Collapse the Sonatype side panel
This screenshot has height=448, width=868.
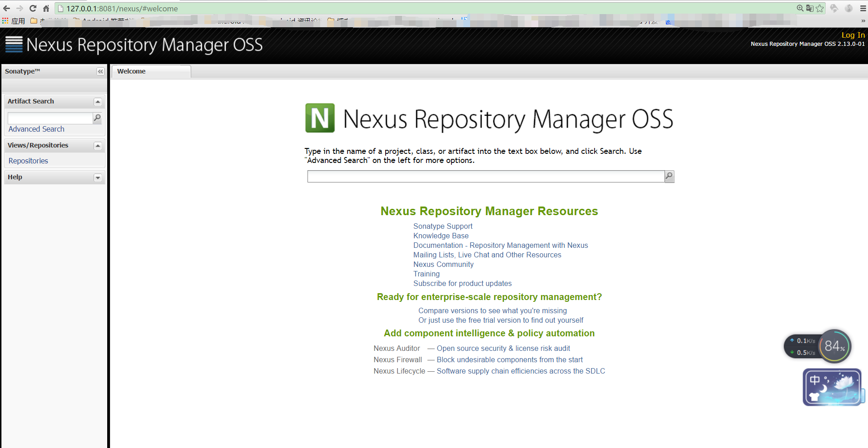(100, 71)
